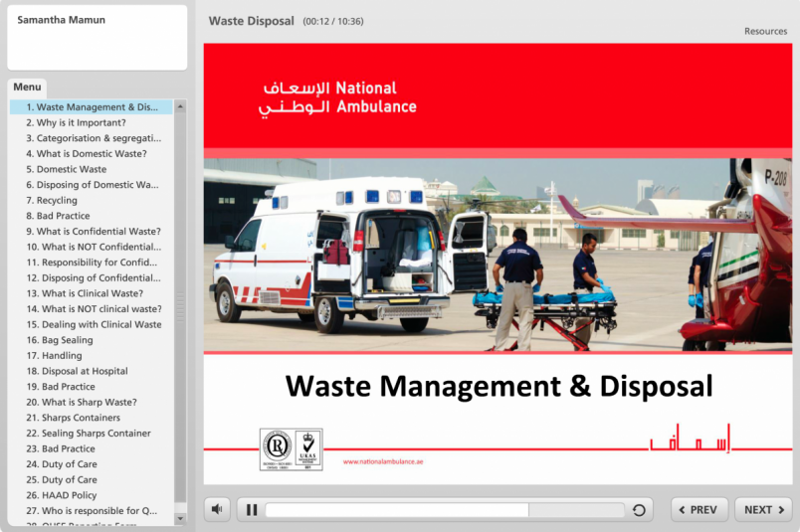Jump to '16. Bag Sealing' slide
This screenshot has width=800, height=532.
click(x=60, y=340)
